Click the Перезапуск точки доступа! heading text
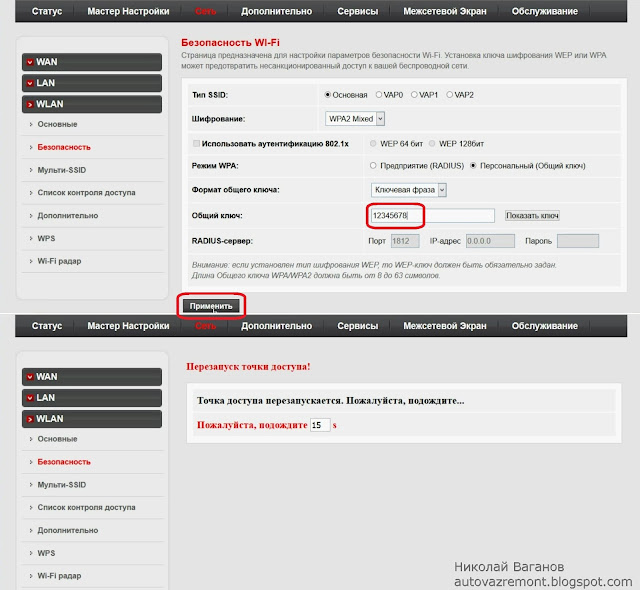The height and width of the screenshot is (590, 640). click(248, 366)
